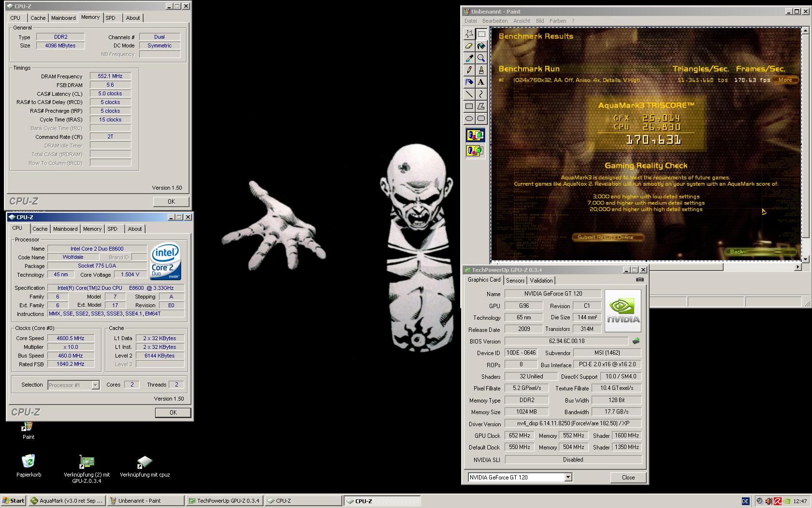This screenshot has height=508, width=812.
Task: Click the Close button in GPU-Z
Action: pos(628,478)
